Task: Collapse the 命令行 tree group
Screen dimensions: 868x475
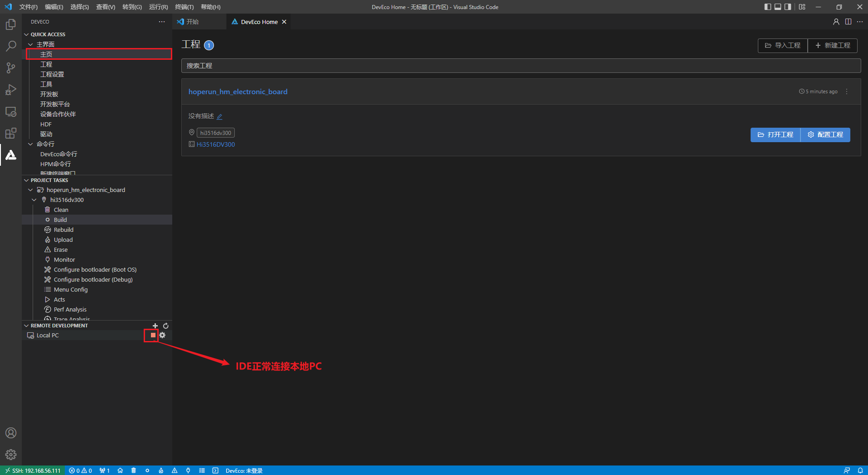Action: click(30, 144)
